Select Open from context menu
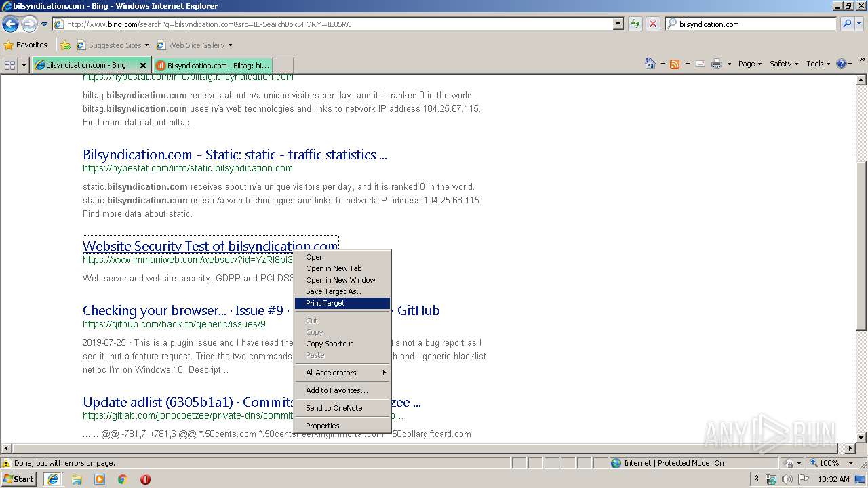This screenshot has width=868, height=488. 342,257
